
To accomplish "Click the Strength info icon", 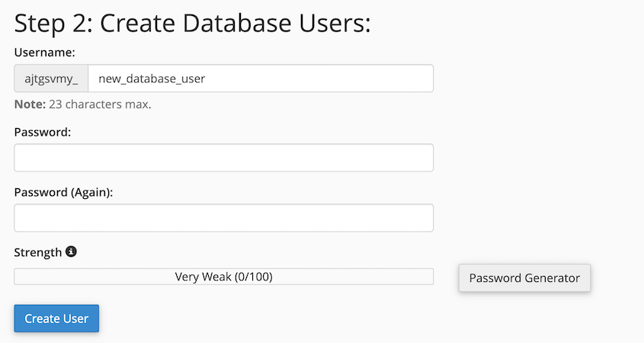I will tap(71, 252).
